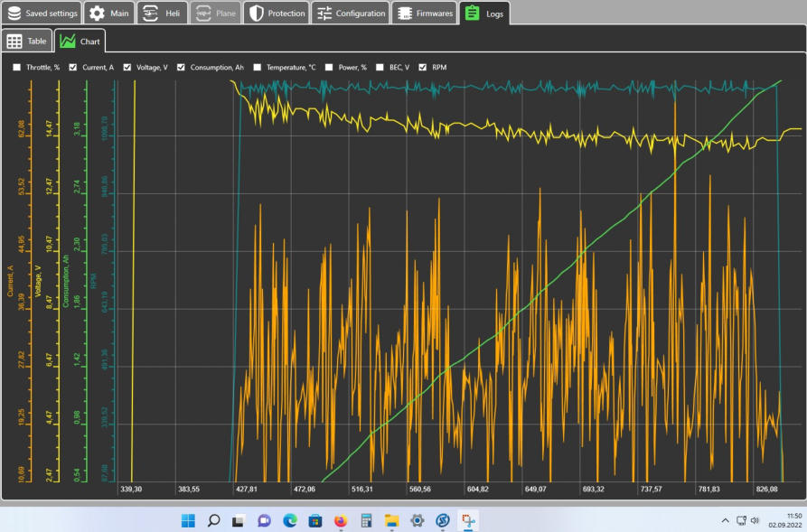This screenshot has width=807, height=532.
Task: Switch to the Main tab
Action: pos(108,14)
